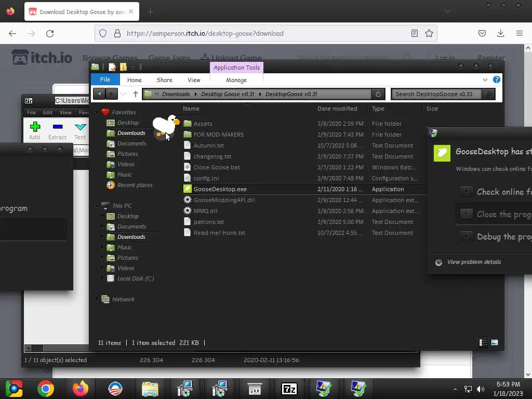Click Explorer help question mark icon

tap(496, 79)
